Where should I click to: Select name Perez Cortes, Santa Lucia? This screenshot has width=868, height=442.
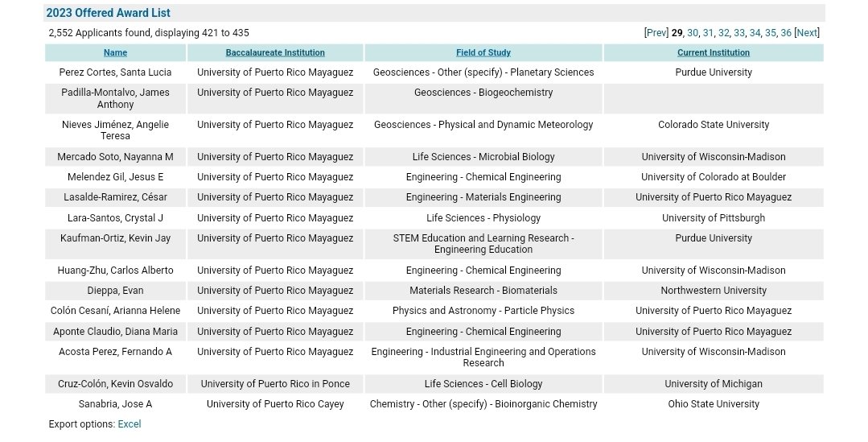tap(115, 72)
